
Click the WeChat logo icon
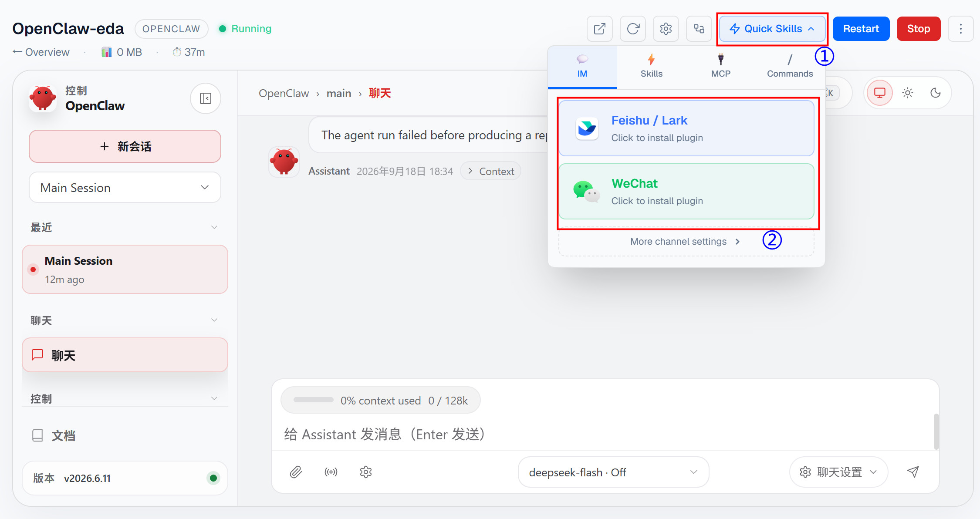click(587, 192)
